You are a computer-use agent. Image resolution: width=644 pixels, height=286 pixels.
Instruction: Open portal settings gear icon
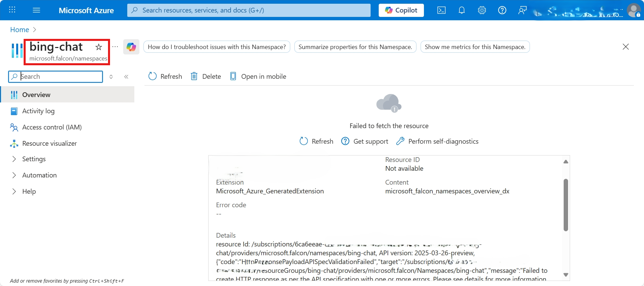482,10
